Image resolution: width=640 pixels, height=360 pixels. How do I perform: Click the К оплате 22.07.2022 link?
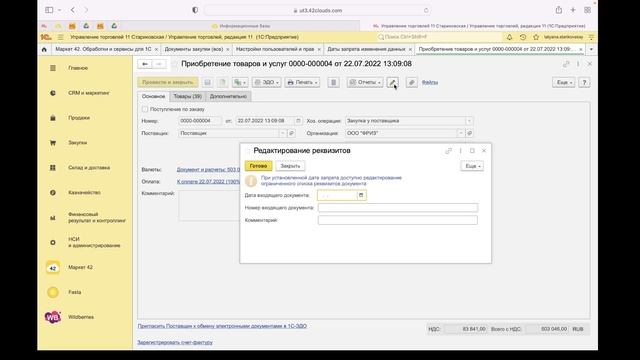(208, 182)
